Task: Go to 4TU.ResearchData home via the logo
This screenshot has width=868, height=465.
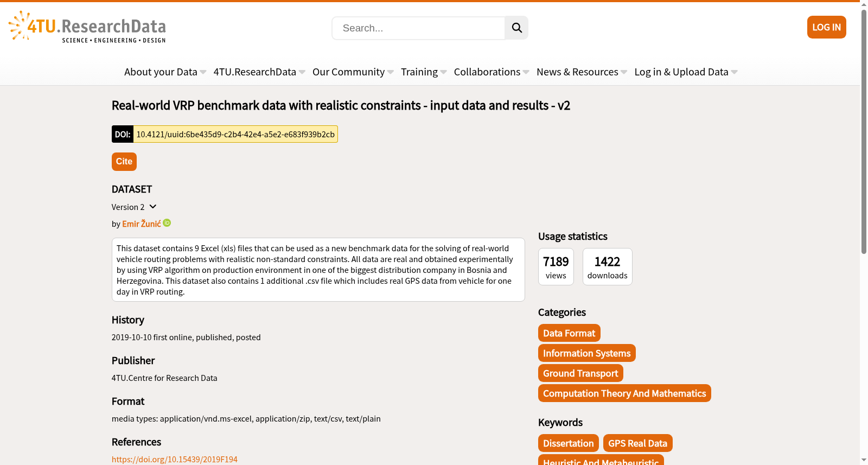Action: [x=87, y=27]
